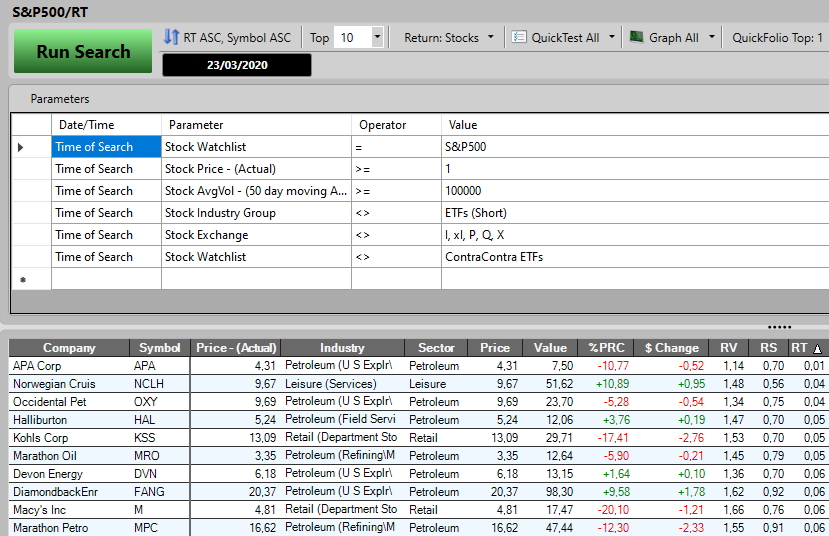Select the highlighted Time of Search cell
Image resolution: width=829 pixels, height=536 pixels.
pos(106,147)
